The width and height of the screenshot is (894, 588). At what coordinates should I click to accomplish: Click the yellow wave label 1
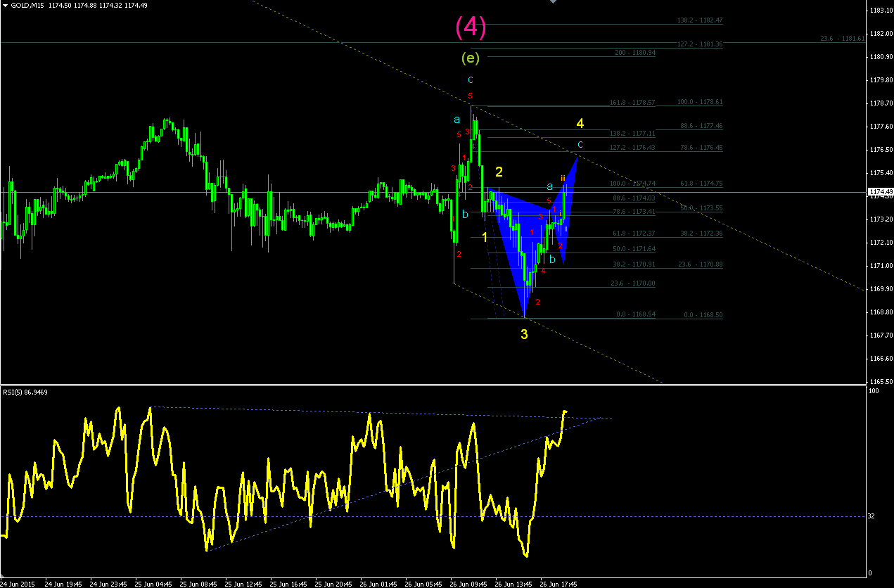tap(485, 237)
